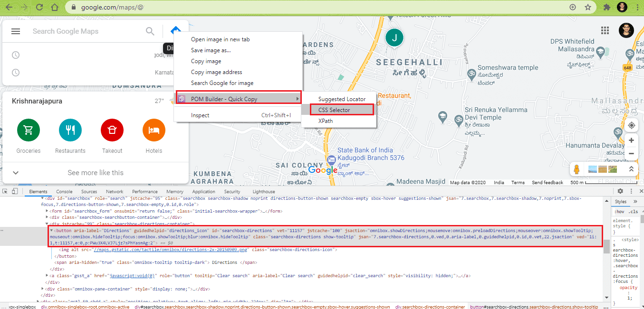Open the Chrome profile avatar in the toolbar
This screenshot has height=309, width=644.
click(622, 7)
